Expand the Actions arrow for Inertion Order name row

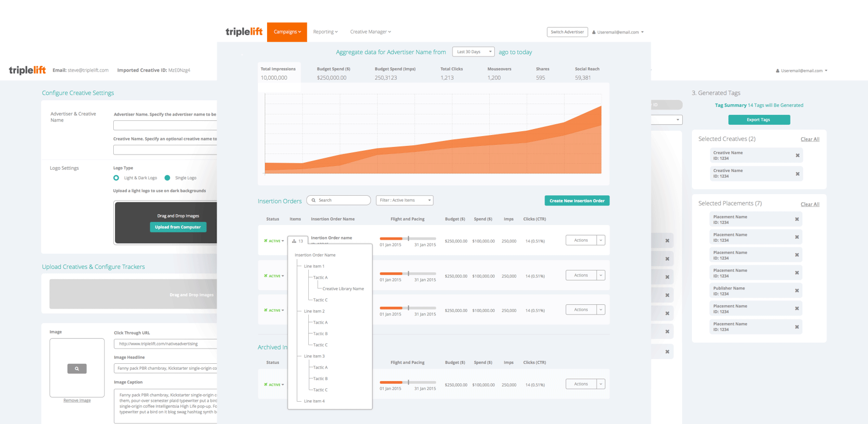coord(600,240)
